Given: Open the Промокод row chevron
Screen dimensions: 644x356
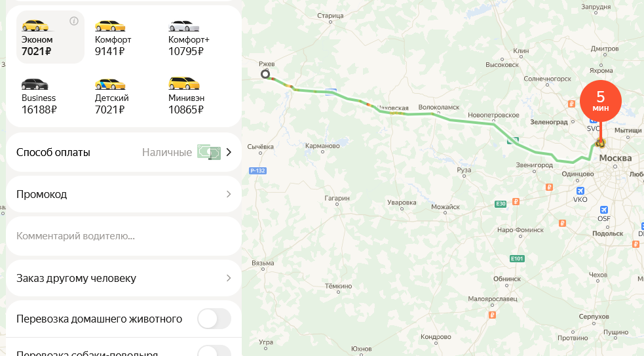Looking at the screenshot, I should [229, 194].
